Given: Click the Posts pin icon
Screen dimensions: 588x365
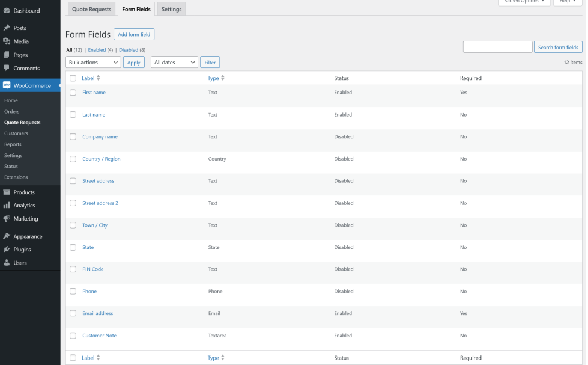Looking at the screenshot, I should (7, 28).
